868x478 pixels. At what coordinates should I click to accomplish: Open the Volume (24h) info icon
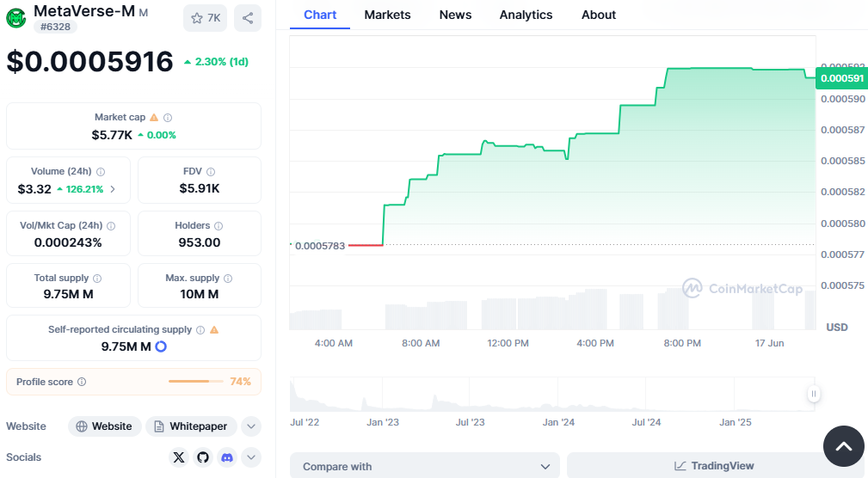tap(101, 172)
